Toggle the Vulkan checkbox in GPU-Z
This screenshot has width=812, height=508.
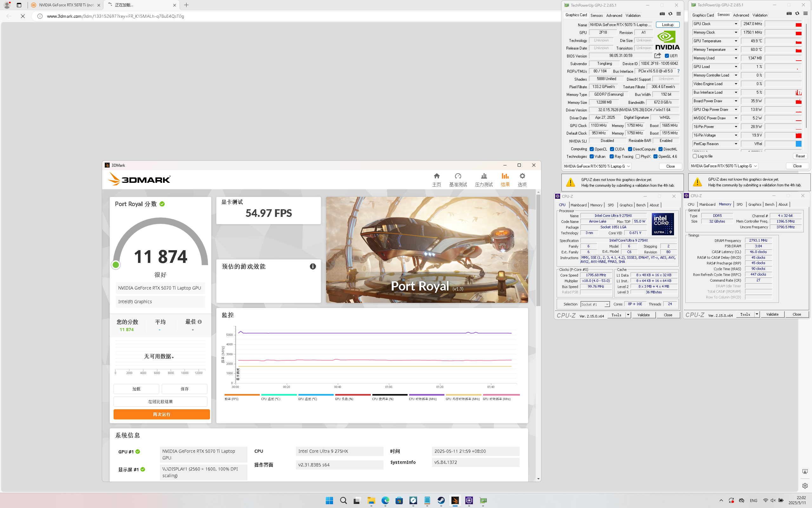(592, 157)
